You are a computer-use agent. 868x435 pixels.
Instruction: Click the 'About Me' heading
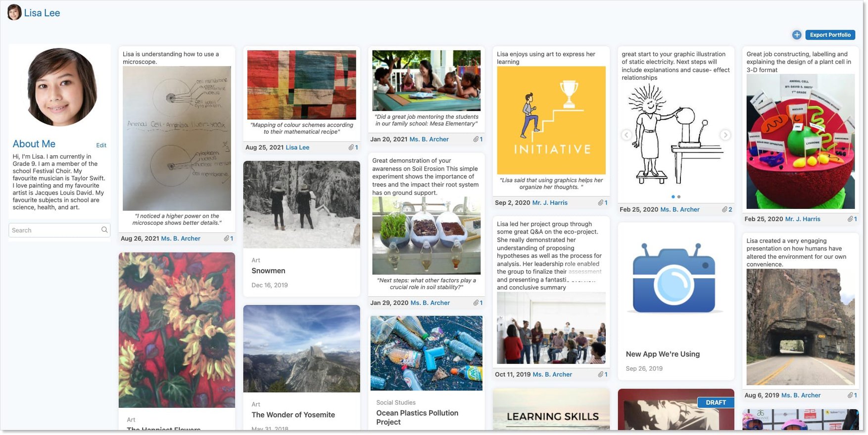click(34, 144)
